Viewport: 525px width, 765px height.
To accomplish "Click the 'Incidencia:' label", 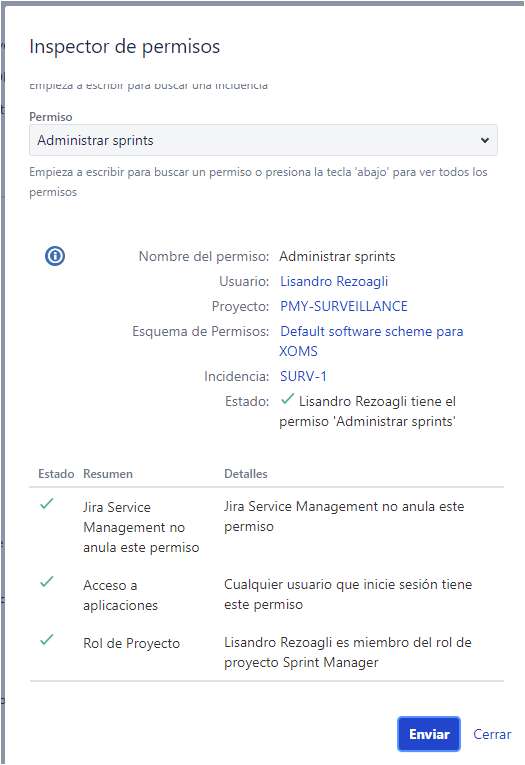I will click(x=236, y=377).
